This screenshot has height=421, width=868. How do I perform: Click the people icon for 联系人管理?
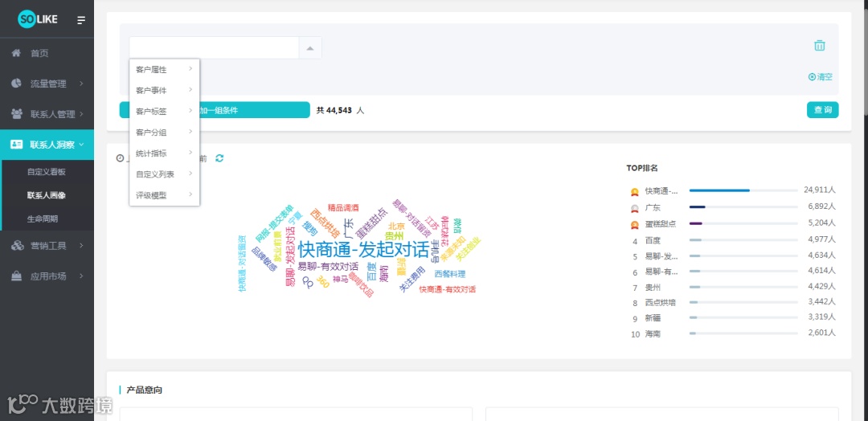click(17, 114)
